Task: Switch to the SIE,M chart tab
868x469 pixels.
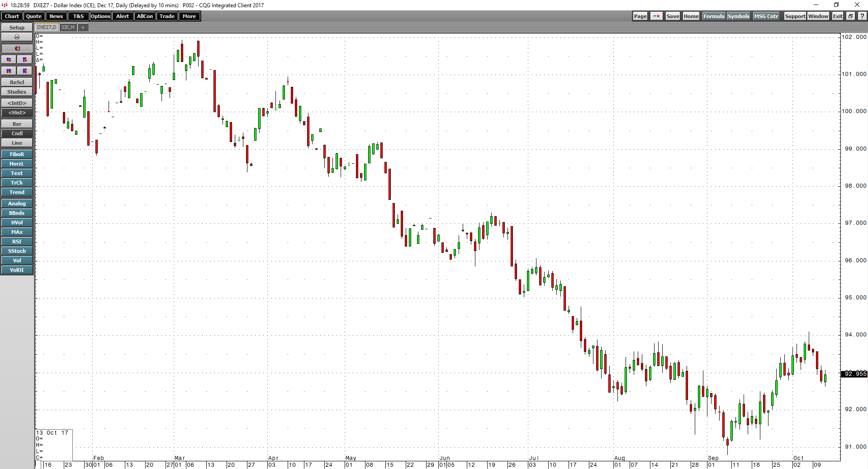Action: [68, 28]
